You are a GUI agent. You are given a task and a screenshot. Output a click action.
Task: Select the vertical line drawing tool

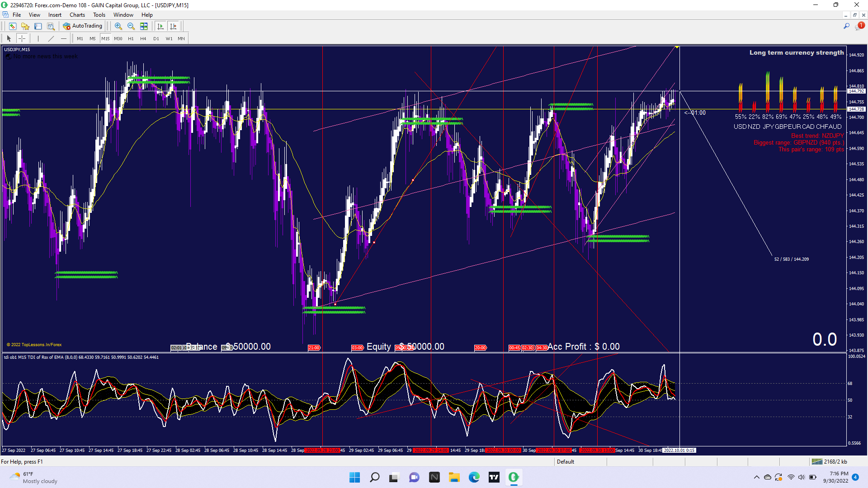pyautogui.click(x=38, y=38)
